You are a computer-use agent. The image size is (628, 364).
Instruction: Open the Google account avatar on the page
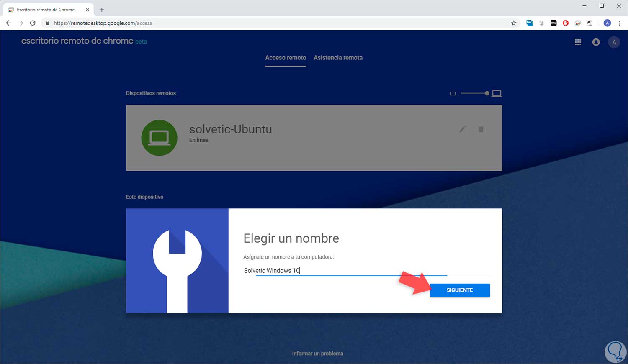click(614, 42)
